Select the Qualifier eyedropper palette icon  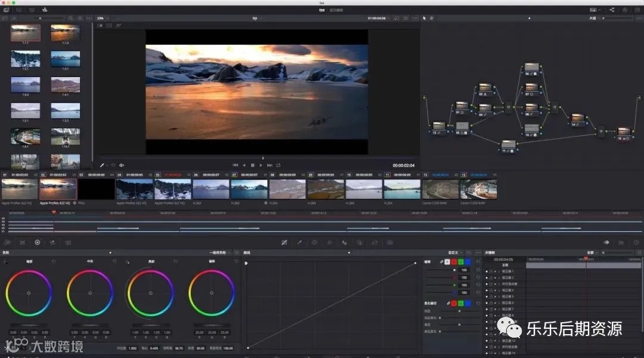tap(299, 242)
